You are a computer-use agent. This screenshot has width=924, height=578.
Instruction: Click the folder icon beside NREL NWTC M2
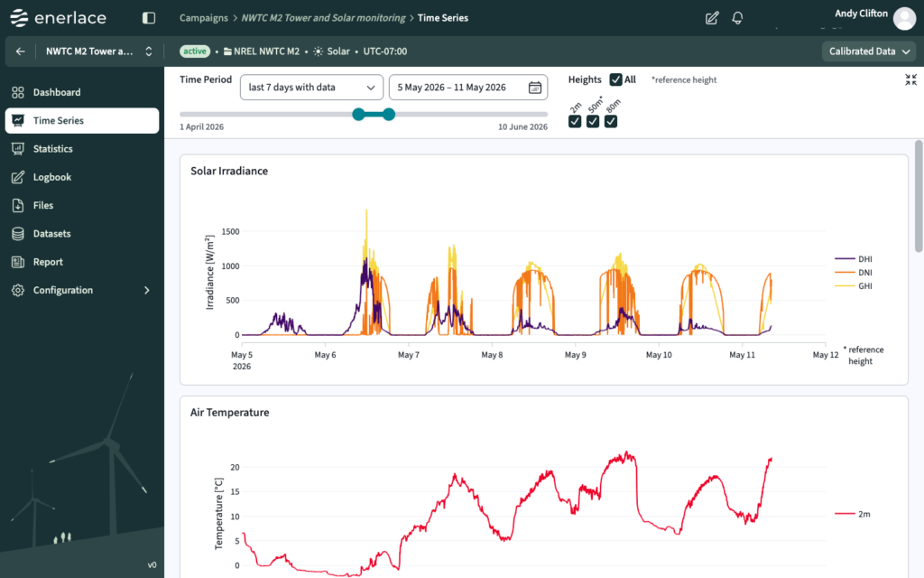[227, 51]
